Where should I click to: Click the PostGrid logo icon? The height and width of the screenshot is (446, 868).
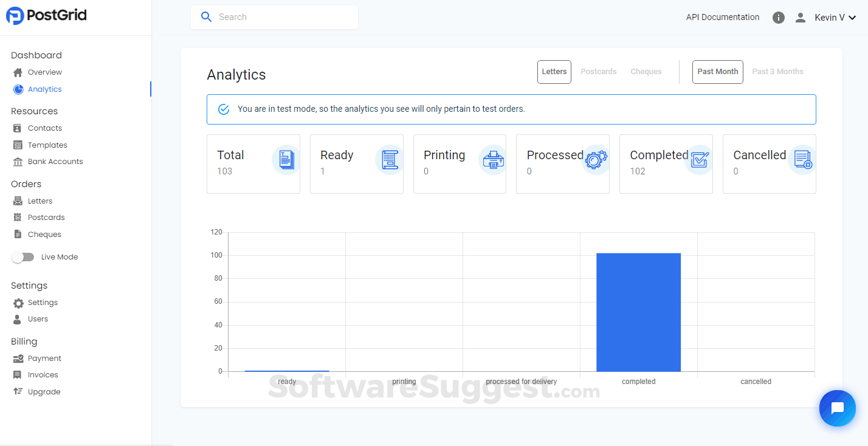point(15,16)
